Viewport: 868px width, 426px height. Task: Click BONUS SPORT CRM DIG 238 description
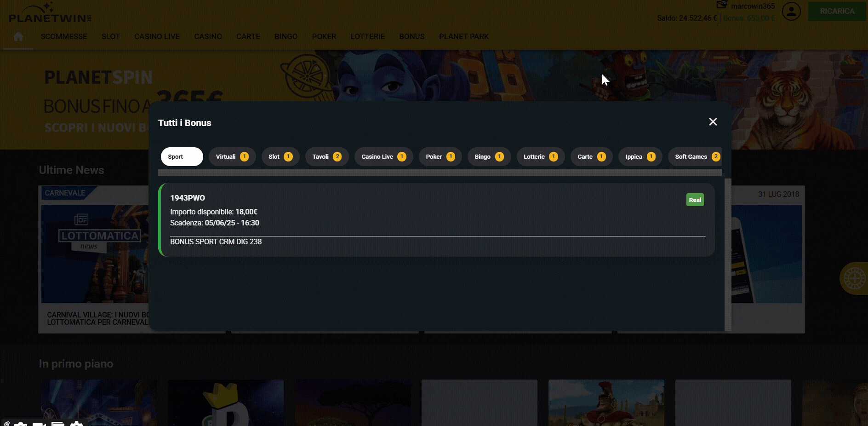(x=216, y=242)
